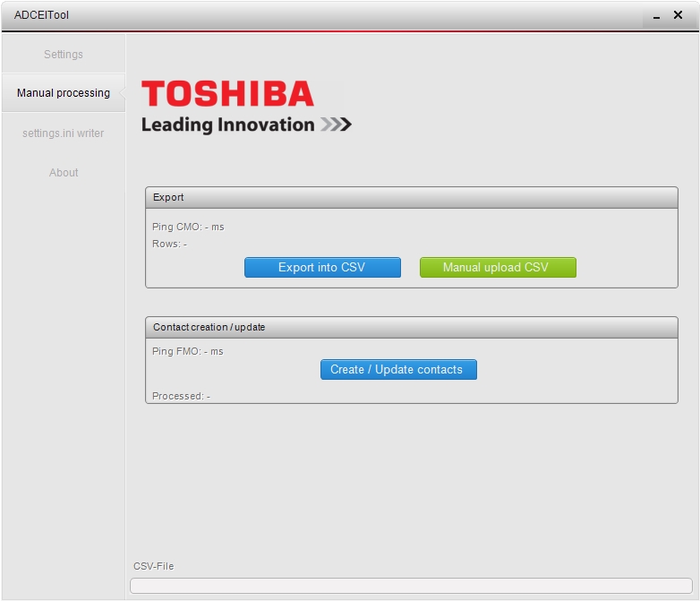Image resolution: width=700 pixels, height=601 pixels.
Task: Close the ADCEITool window
Action: (x=678, y=15)
